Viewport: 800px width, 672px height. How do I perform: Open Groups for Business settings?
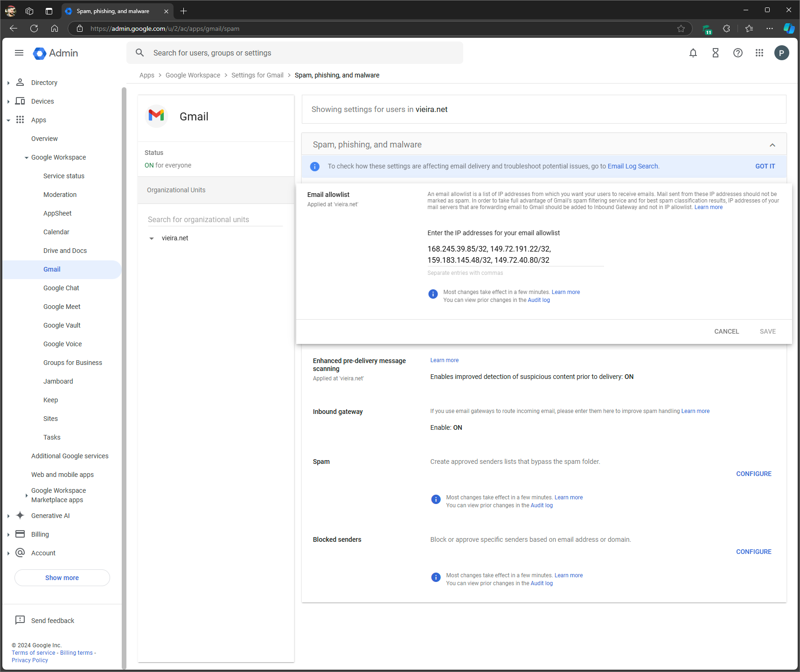click(x=73, y=363)
